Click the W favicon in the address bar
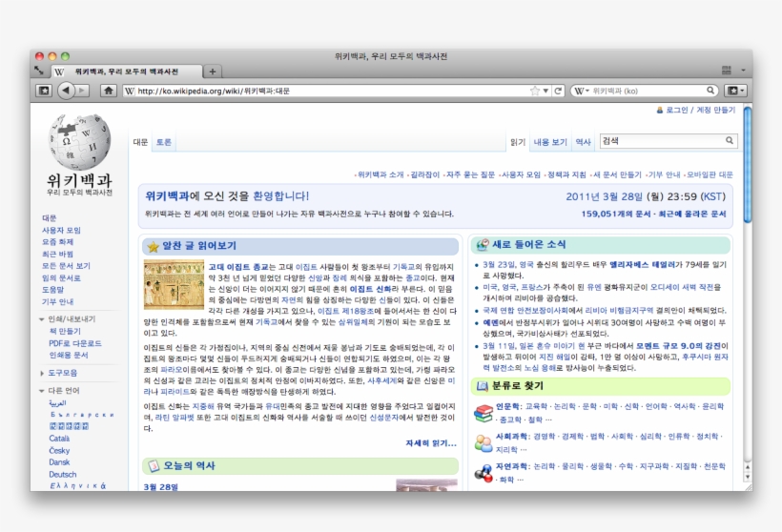Image resolution: width=782 pixels, height=532 pixels. (130, 91)
